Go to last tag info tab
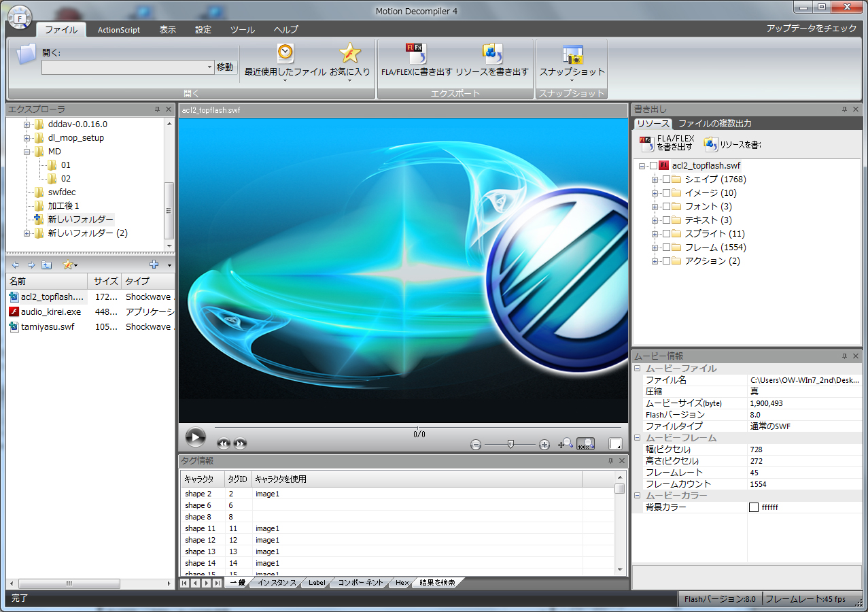Image resolution: width=868 pixels, height=612 pixels. [217, 583]
